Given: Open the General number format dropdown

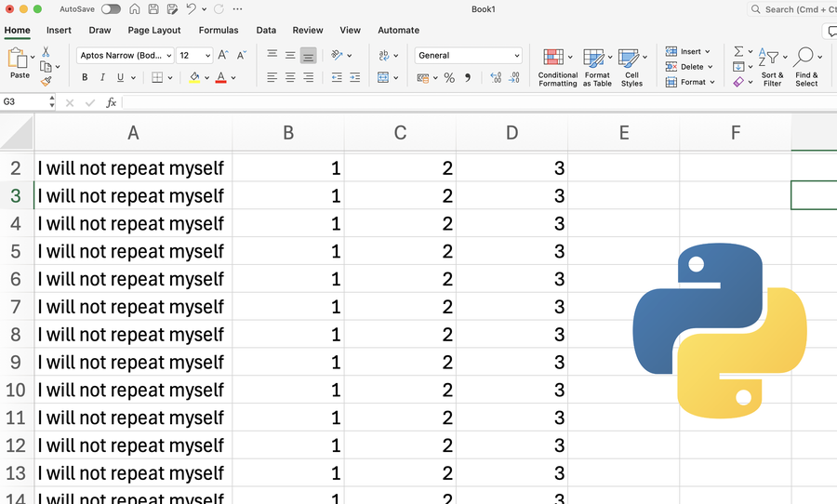Looking at the screenshot, I should (x=468, y=56).
